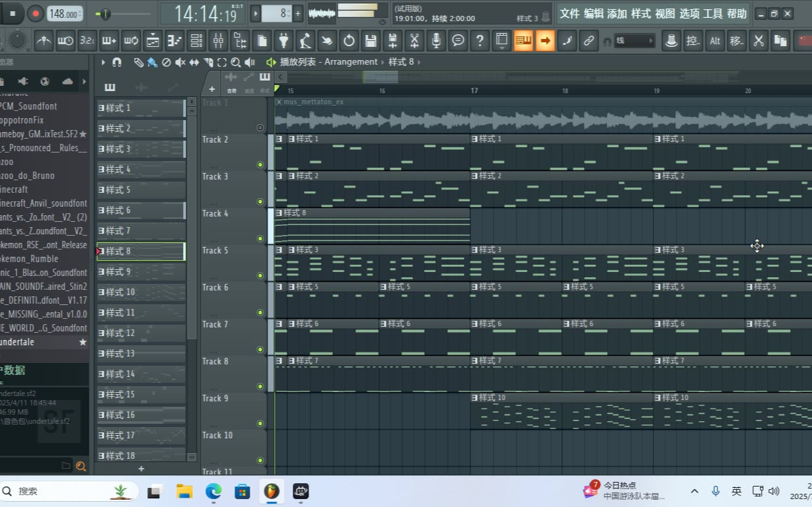Open the 添加 menu
This screenshot has width=812, height=507.
(x=617, y=13)
